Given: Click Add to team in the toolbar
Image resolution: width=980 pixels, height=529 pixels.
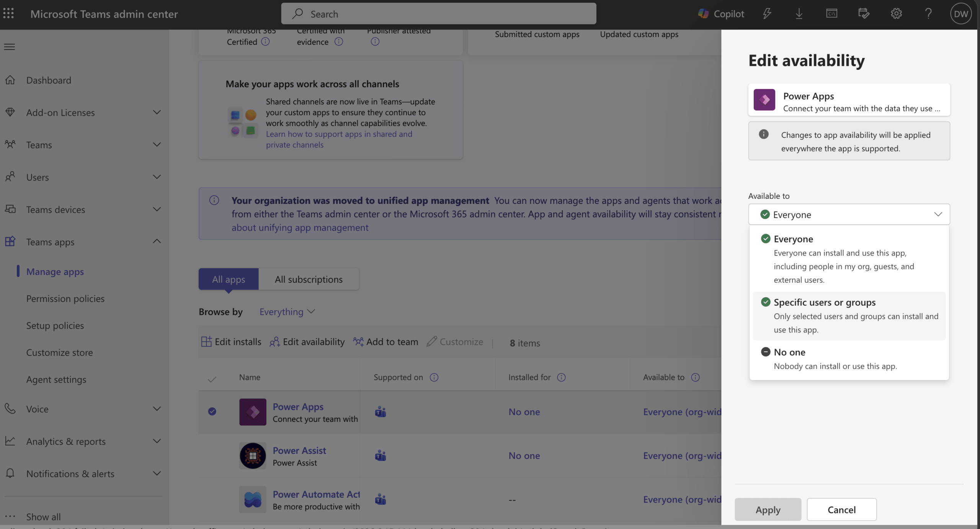Looking at the screenshot, I should 385,342.
